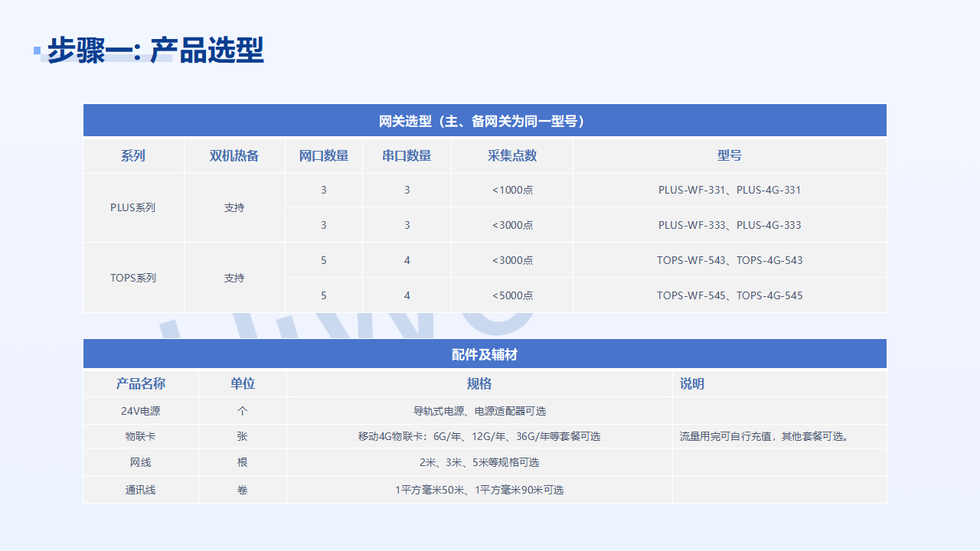Screen dimensions: 980x551
Task: Click unit 个 in the 24V电源 row
Action: click(x=243, y=411)
